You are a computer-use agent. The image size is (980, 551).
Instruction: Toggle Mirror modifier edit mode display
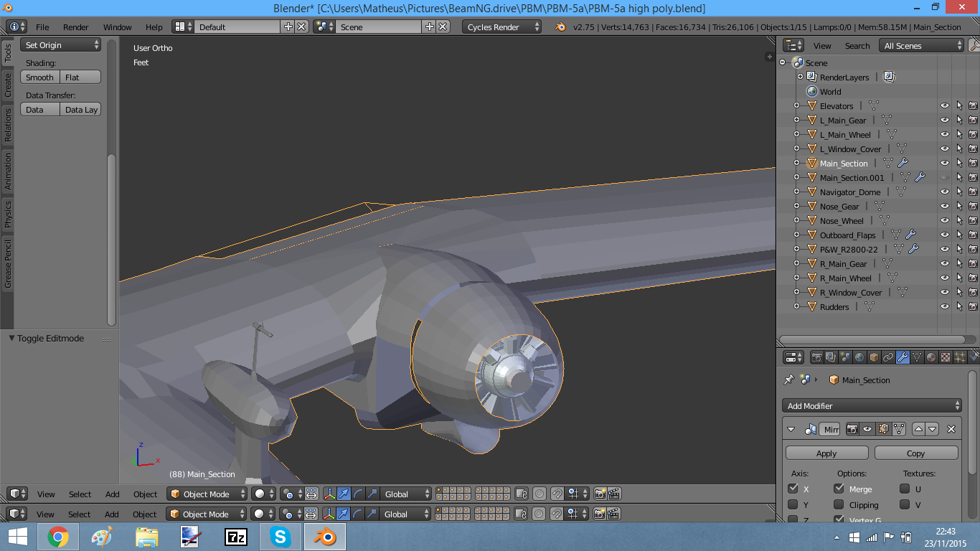pyautogui.click(x=882, y=429)
